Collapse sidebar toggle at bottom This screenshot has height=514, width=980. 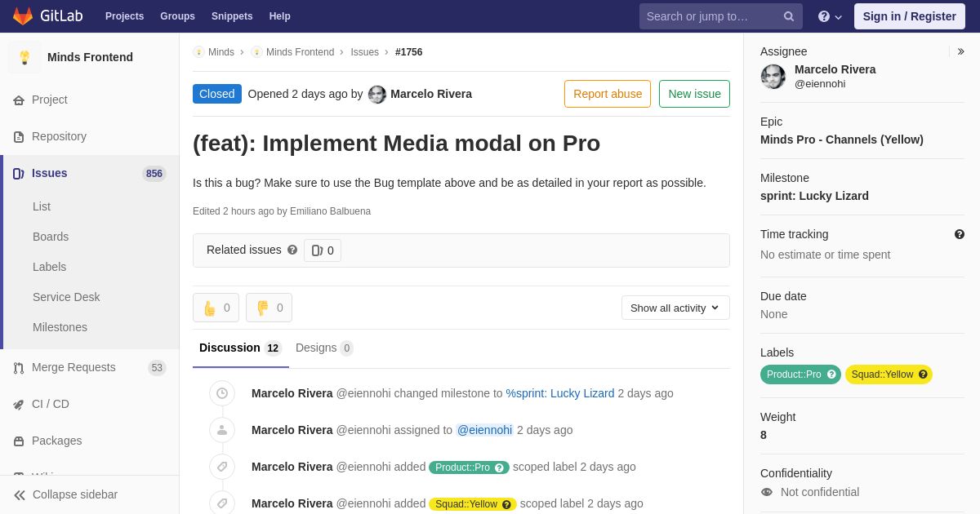pos(65,494)
